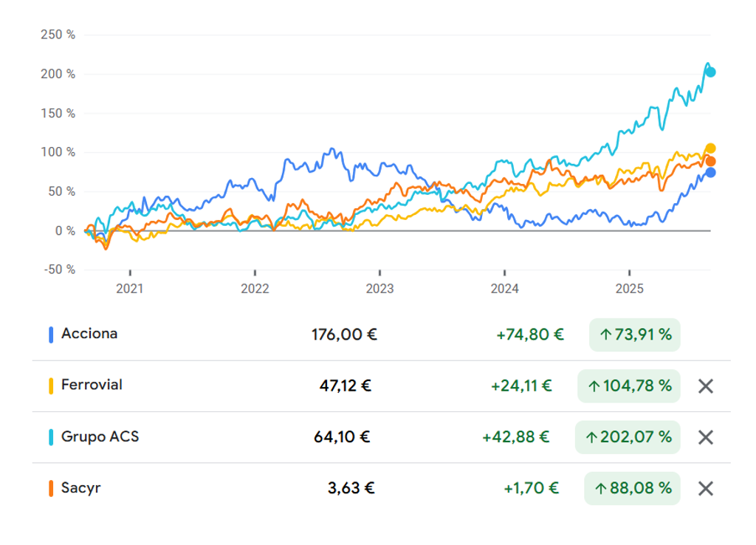The height and width of the screenshot is (545, 756).
Task: Click the up arrow in Acciona's 73,91 % badge
Action: (605, 335)
